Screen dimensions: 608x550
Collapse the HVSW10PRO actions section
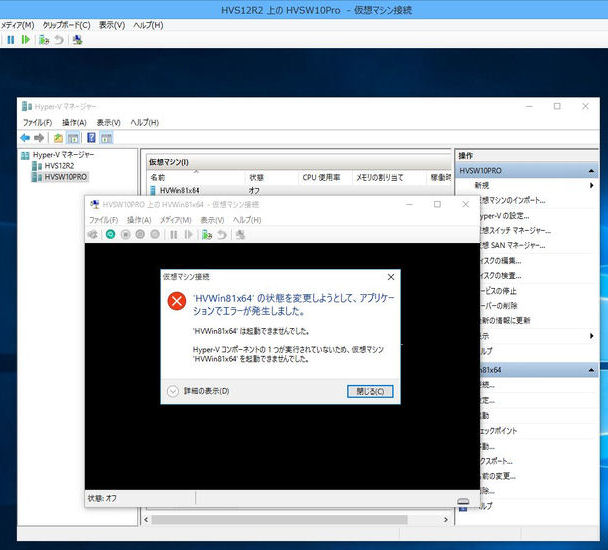[591, 171]
